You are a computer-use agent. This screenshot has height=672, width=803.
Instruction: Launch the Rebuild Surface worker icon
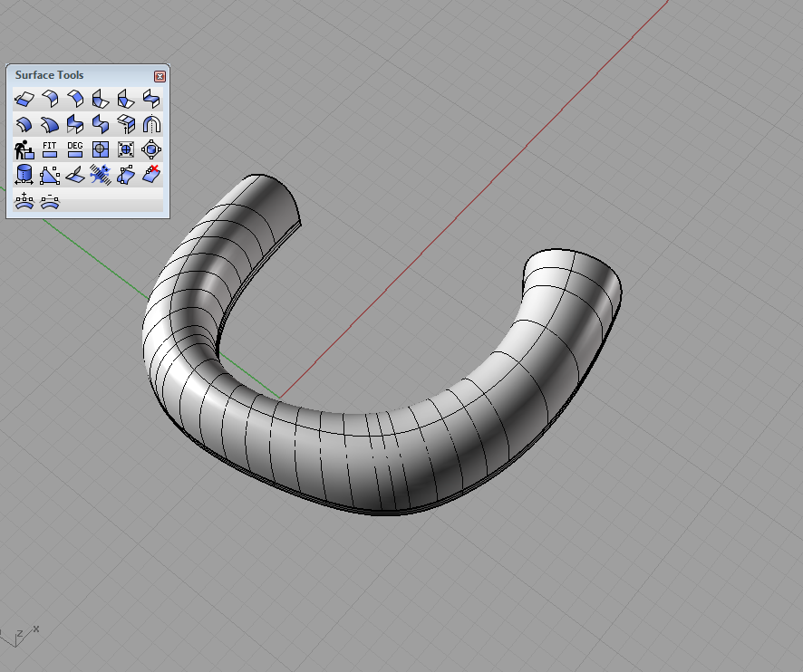click(x=24, y=149)
